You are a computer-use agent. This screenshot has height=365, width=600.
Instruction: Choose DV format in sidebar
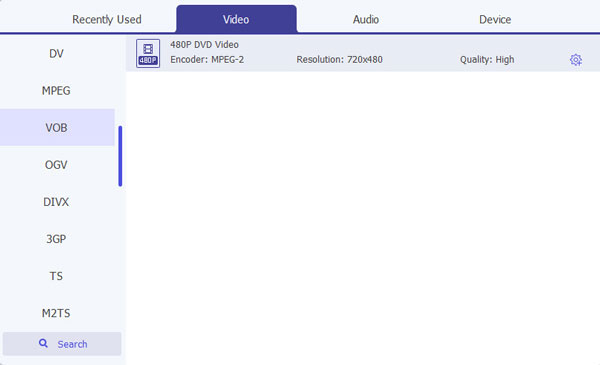click(57, 54)
